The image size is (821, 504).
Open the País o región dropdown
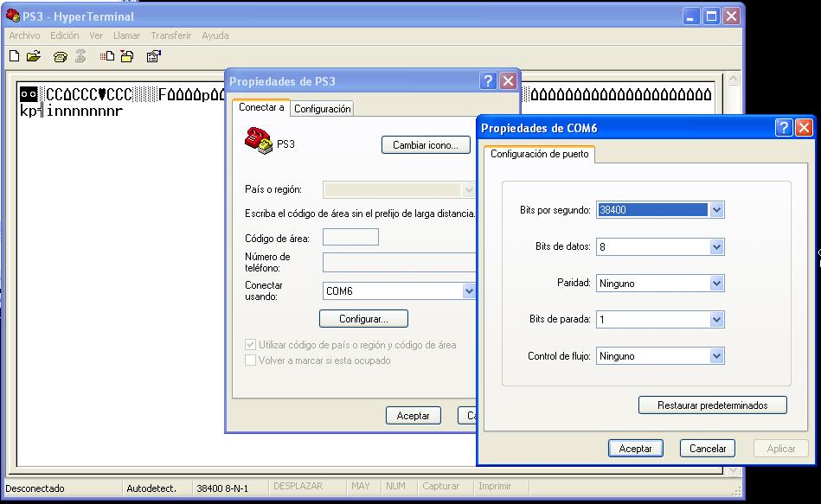469,189
